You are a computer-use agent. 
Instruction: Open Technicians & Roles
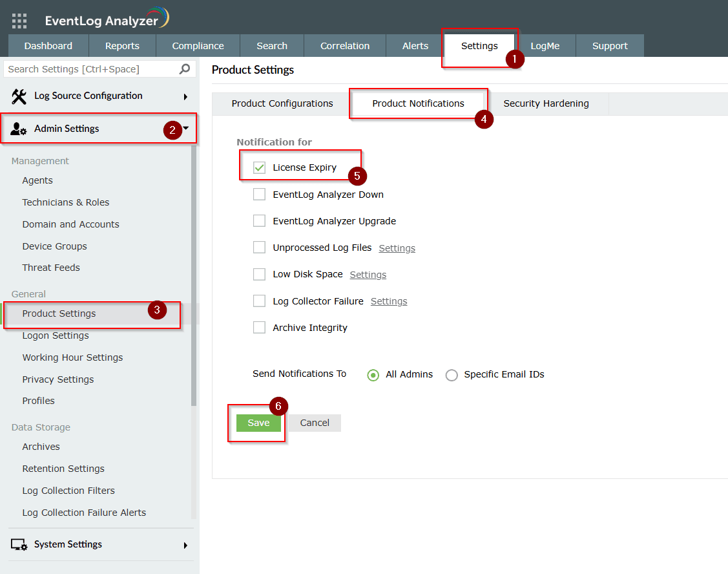pyautogui.click(x=66, y=202)
